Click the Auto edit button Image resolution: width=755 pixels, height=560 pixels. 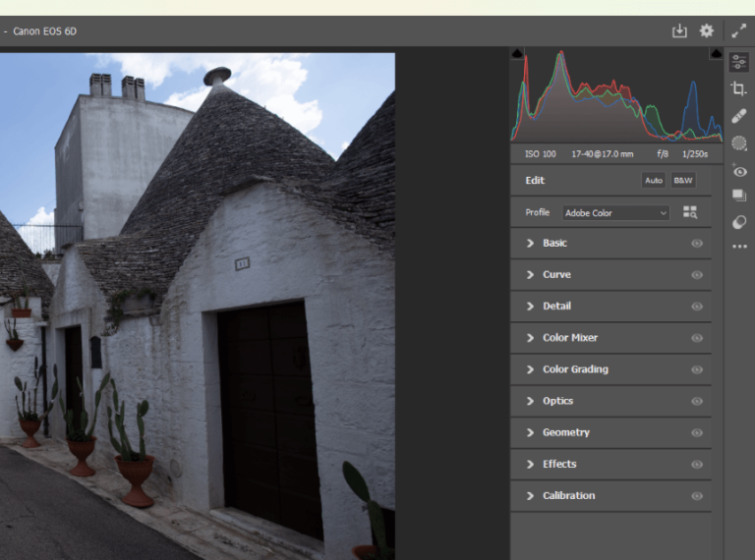[654, 181]
